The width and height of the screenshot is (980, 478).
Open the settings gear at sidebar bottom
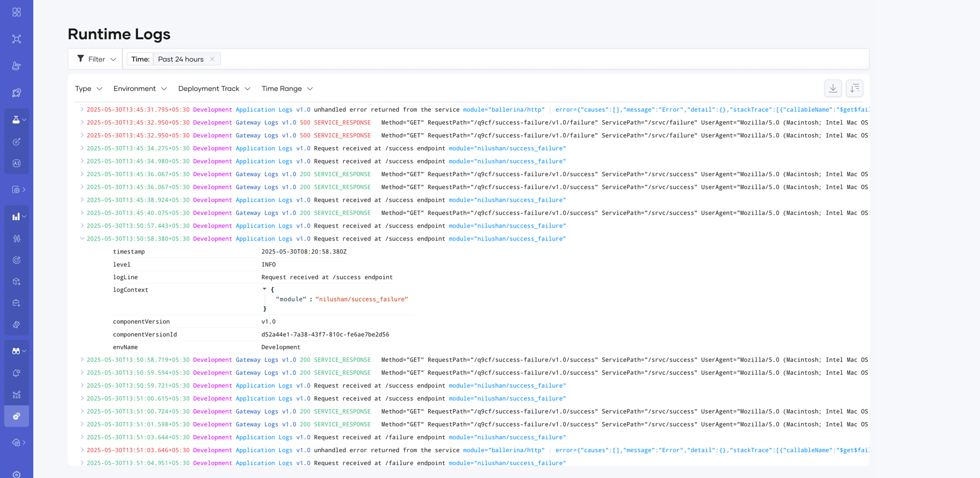click(17, 474)
